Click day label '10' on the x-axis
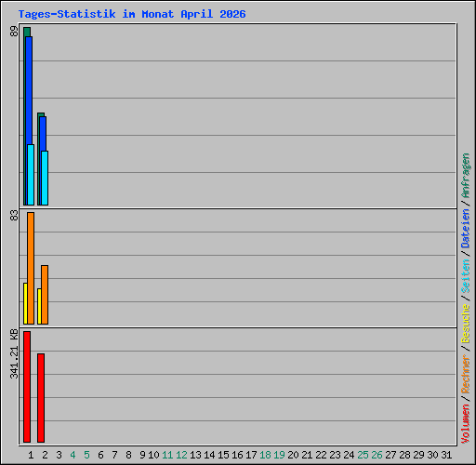This screenshot has height=465, width=476. coord(153,455)
